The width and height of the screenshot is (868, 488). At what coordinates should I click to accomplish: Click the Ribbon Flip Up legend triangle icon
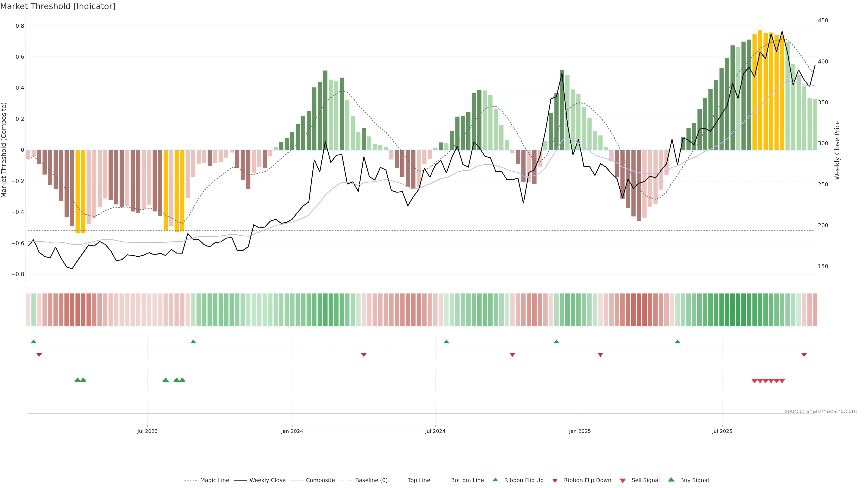[x=495, y=480]
